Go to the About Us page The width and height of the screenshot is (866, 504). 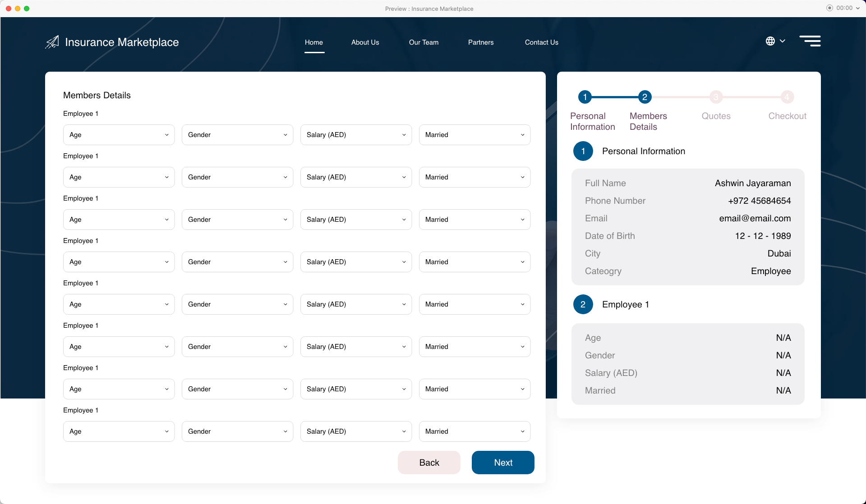point(365,42)
